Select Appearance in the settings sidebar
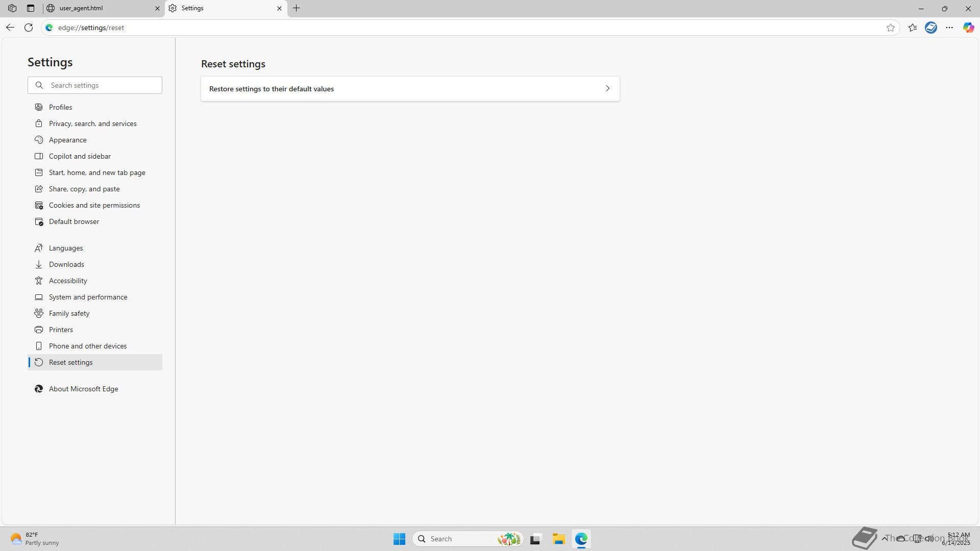 [67, 140]
